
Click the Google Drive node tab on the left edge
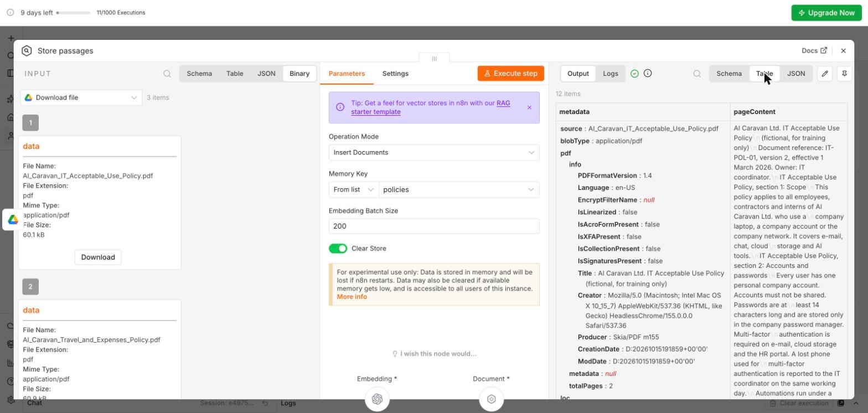(x=13, y=220)
